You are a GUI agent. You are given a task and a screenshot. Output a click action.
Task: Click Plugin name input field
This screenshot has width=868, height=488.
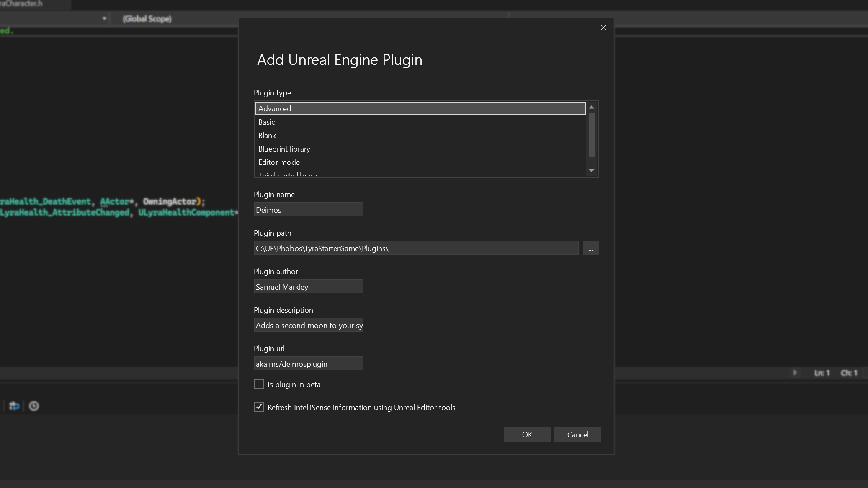pyautogui.click(x=308, y=209)
